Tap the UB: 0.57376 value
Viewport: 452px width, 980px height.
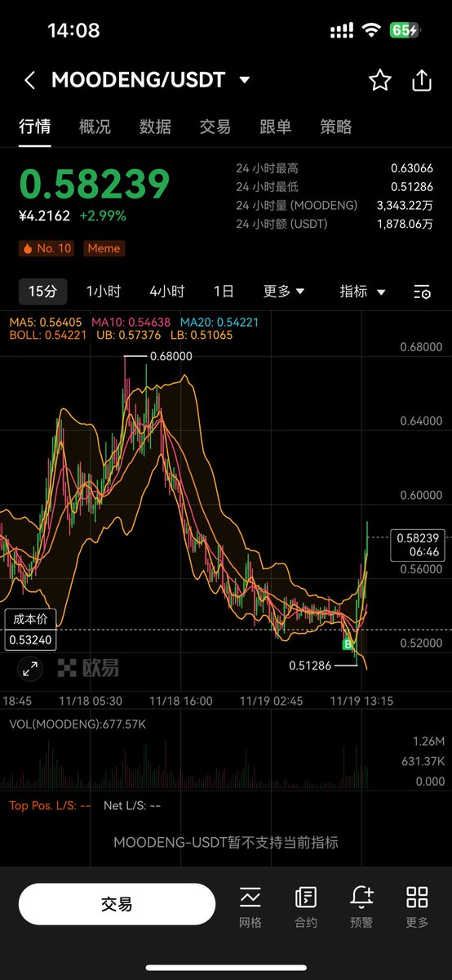coord(129,336)
